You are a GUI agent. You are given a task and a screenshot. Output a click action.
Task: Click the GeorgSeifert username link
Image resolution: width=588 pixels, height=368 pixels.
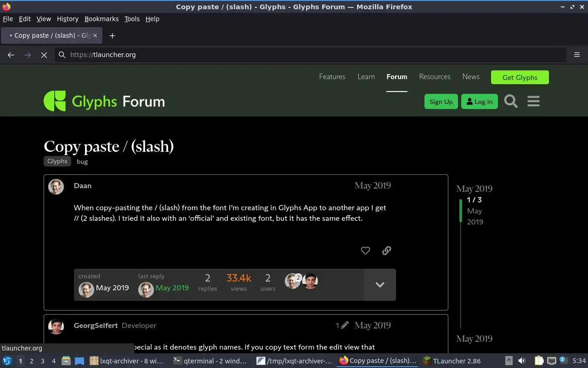tap(96, 326)
